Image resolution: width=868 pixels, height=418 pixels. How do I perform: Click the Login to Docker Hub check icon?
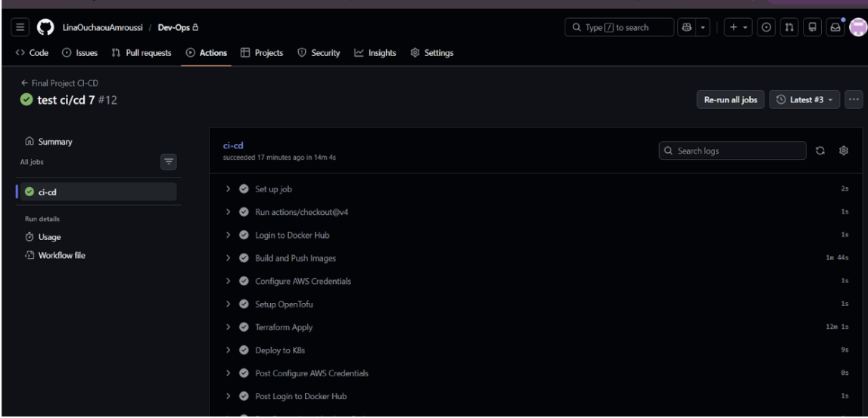pos(244,235)
